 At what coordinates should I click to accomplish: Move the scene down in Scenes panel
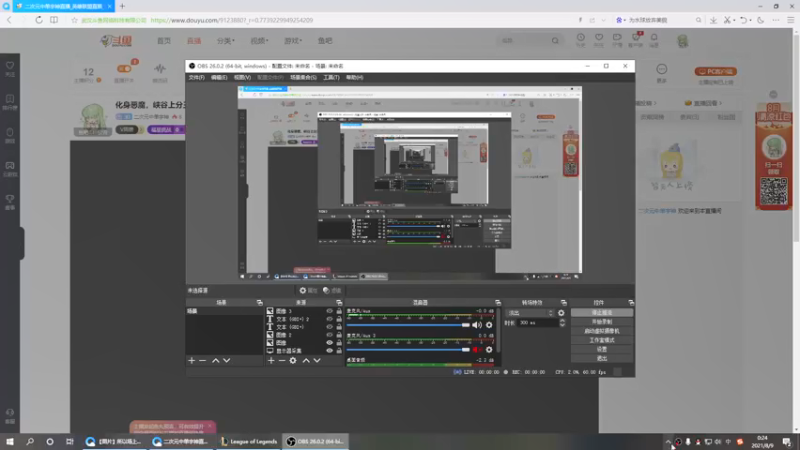(x=227, y=361)
